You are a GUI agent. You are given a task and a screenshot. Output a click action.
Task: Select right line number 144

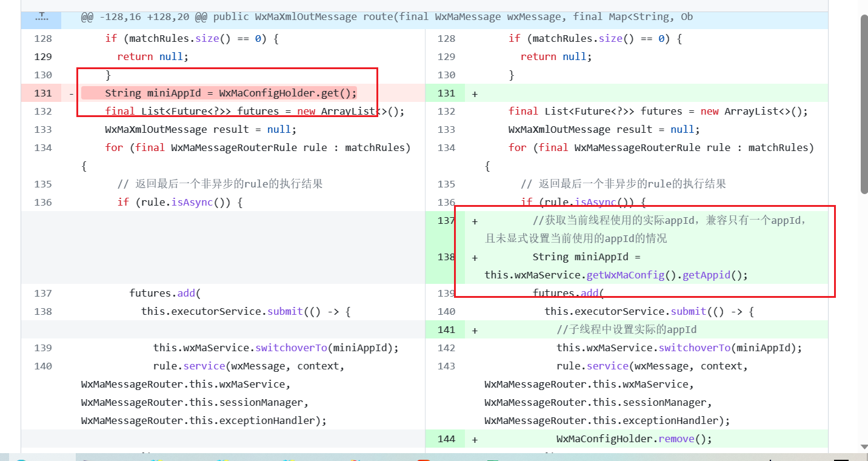(x=446, y=439)
